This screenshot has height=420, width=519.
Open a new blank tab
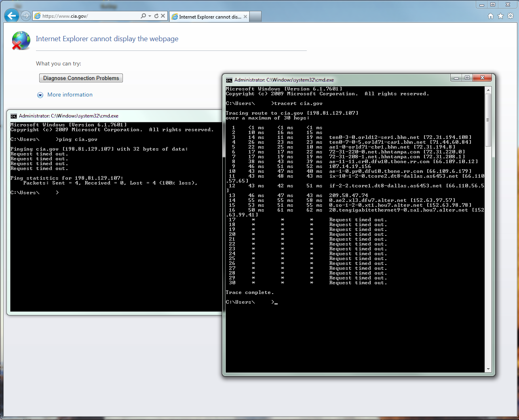point(255,17)
